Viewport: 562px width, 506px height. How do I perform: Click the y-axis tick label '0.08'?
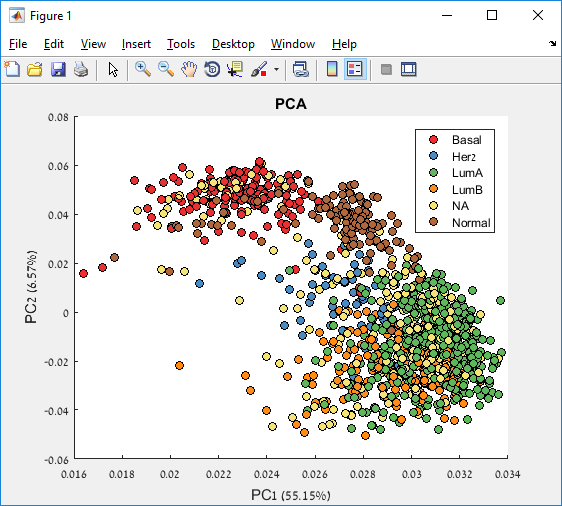tap(58, 117)
